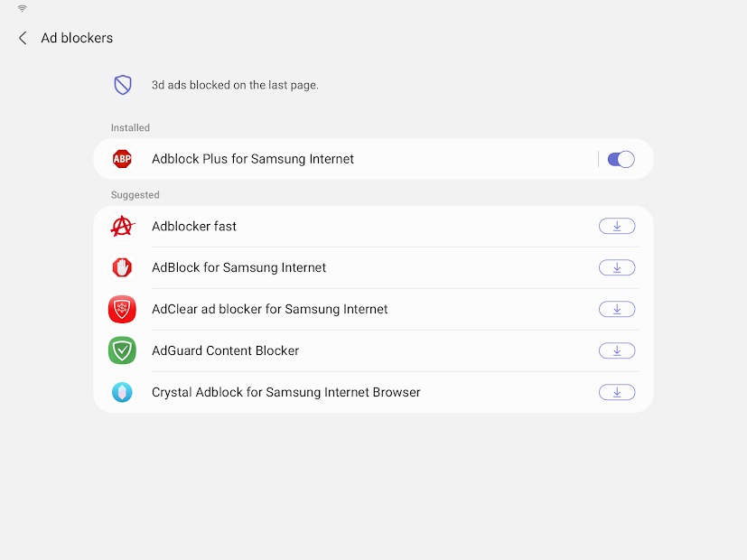The image size is (747, 560).
Task: Click the AdClear red shield icon
Action: (122, 309)
